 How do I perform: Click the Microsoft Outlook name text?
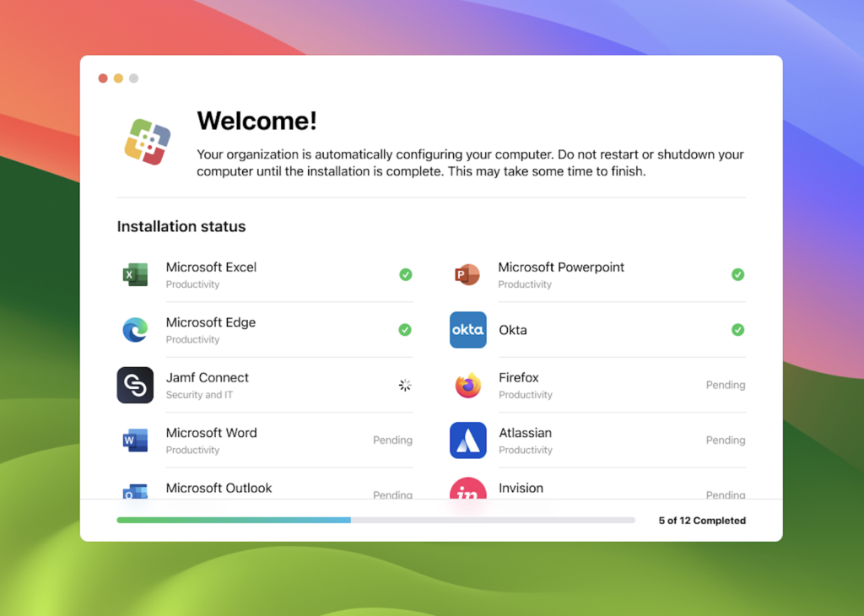[x=219, y=488]
